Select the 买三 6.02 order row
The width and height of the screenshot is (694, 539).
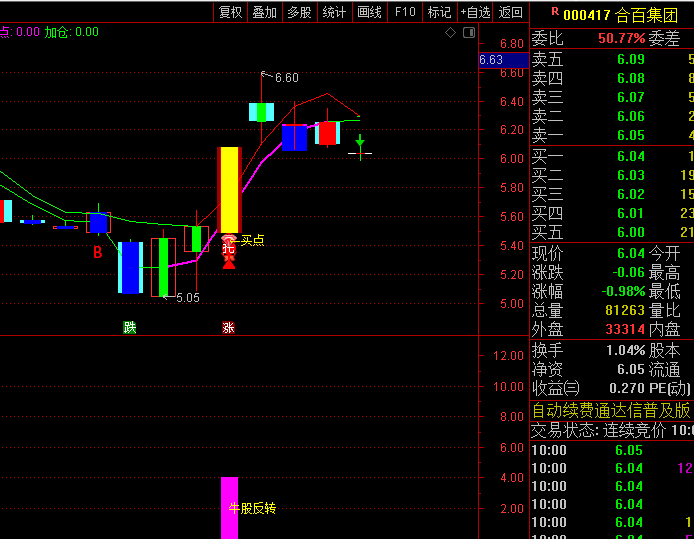[x=612, y=194]
